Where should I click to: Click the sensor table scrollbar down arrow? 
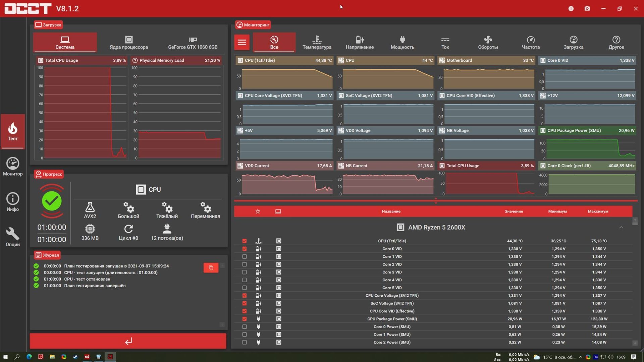pos(635,343)
